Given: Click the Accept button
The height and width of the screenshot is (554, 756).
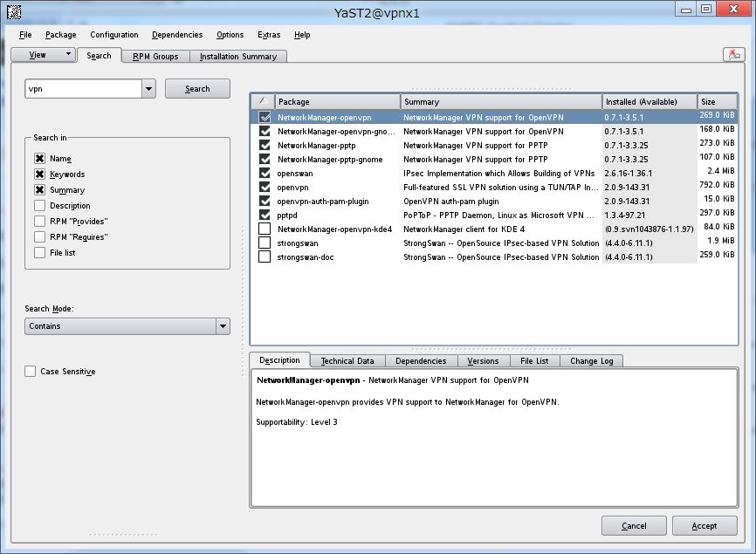Looking at the screenshot, I should point(704,525).
